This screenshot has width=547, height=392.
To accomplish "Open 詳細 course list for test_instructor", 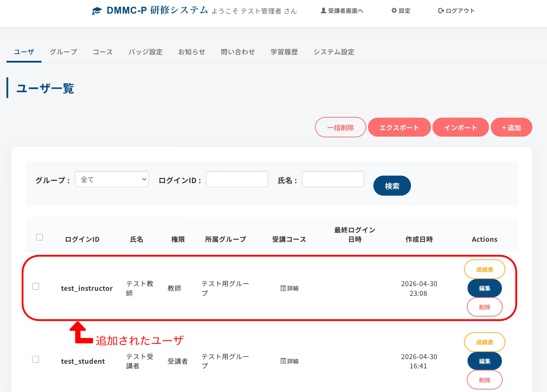I will (289, 288).
